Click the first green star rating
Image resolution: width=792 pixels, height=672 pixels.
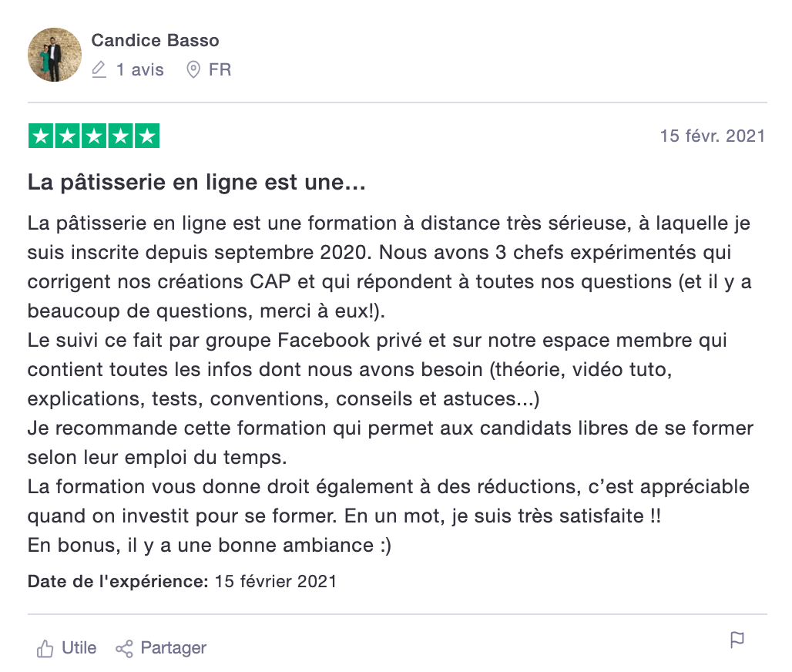(41, 136)
